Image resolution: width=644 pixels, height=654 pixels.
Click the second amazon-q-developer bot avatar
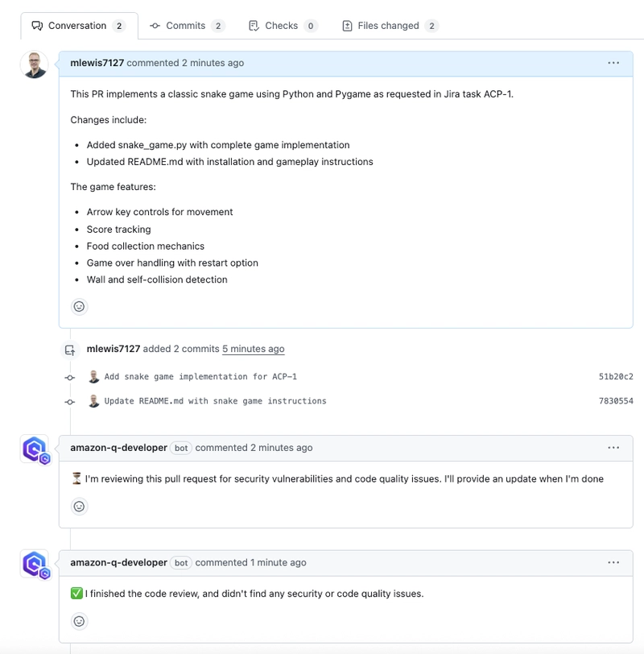[x=35, y=565]
